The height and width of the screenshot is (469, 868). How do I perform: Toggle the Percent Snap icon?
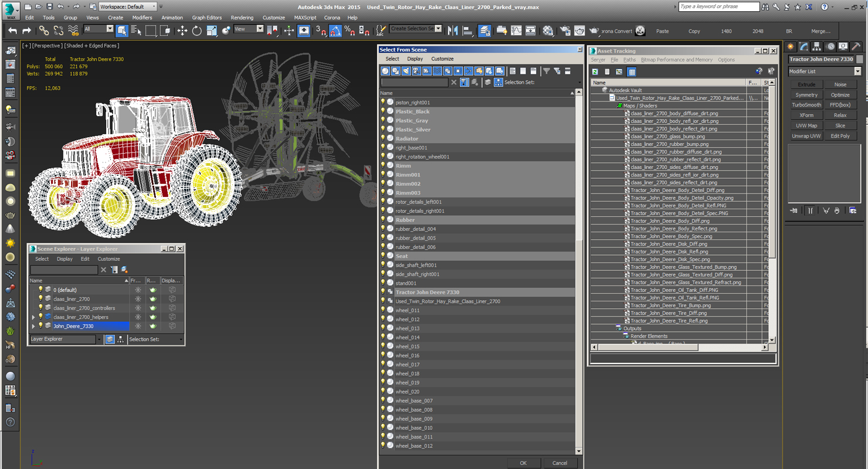click(349, 30)
